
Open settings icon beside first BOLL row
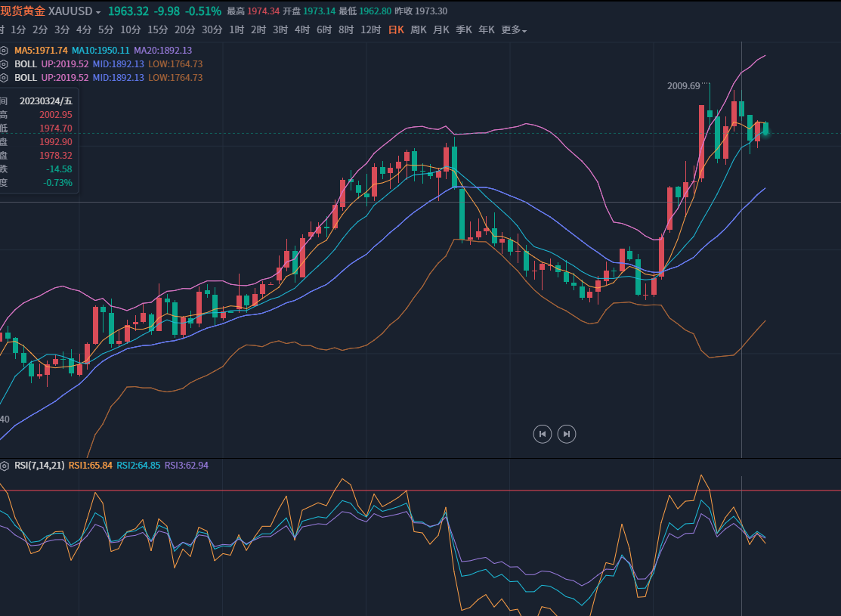[x=4, y=63]
